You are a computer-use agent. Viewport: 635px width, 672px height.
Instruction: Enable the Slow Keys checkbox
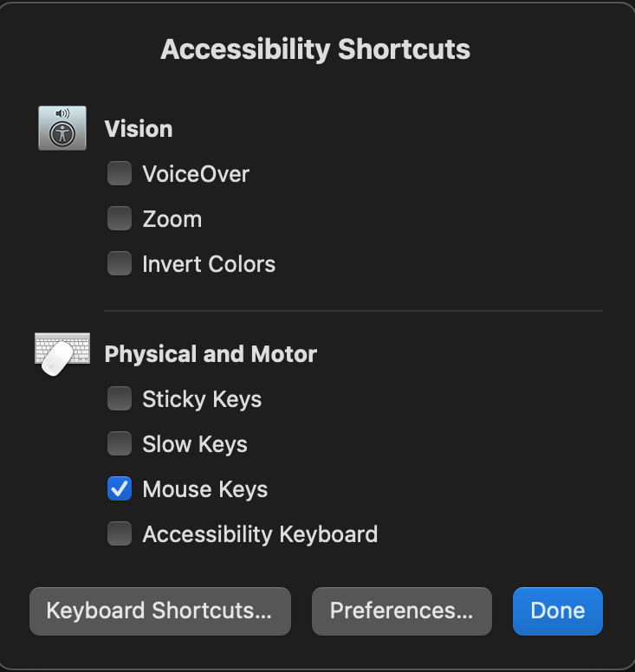click(120, 444)
